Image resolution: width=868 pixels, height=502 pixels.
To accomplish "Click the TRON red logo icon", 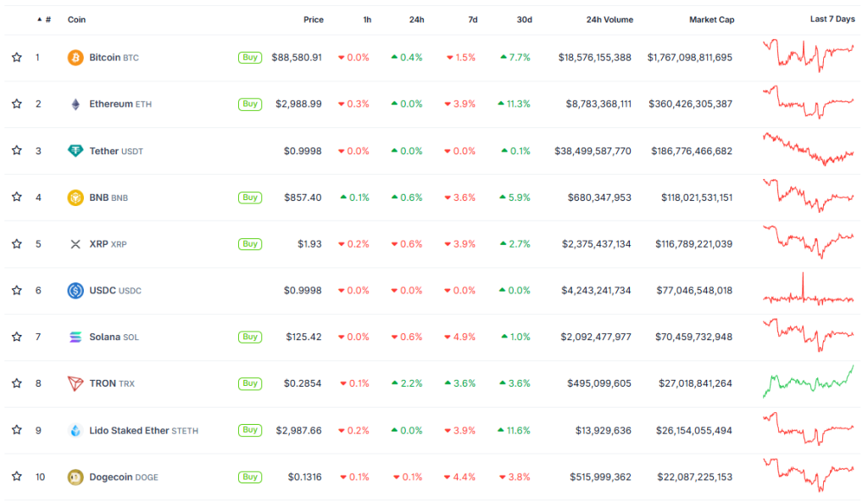I will [75, 383].
